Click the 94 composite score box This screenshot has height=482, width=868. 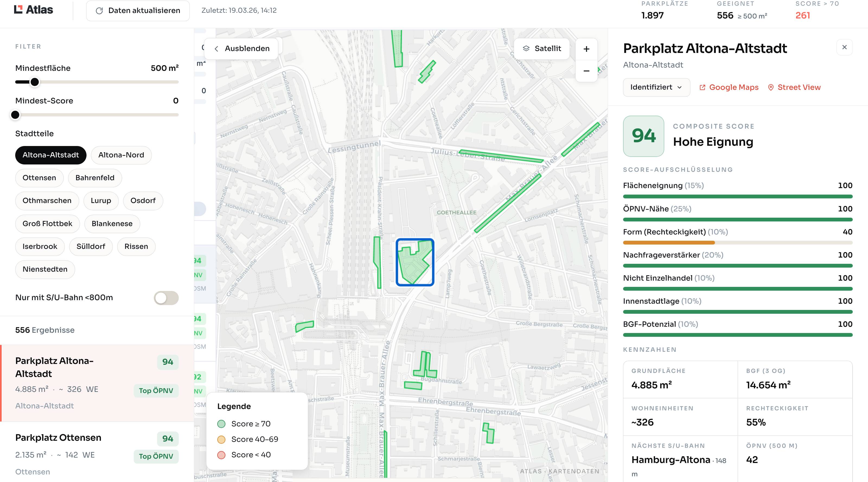coord(644,136)
